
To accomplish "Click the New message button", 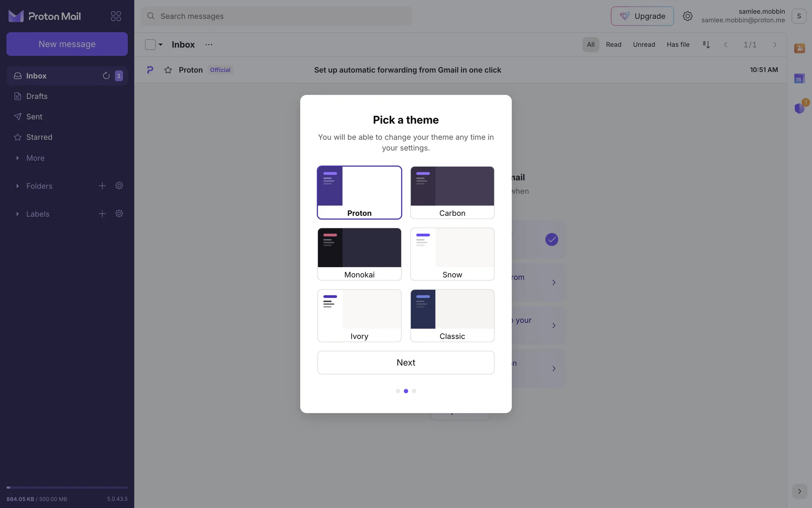I will 67,44.
